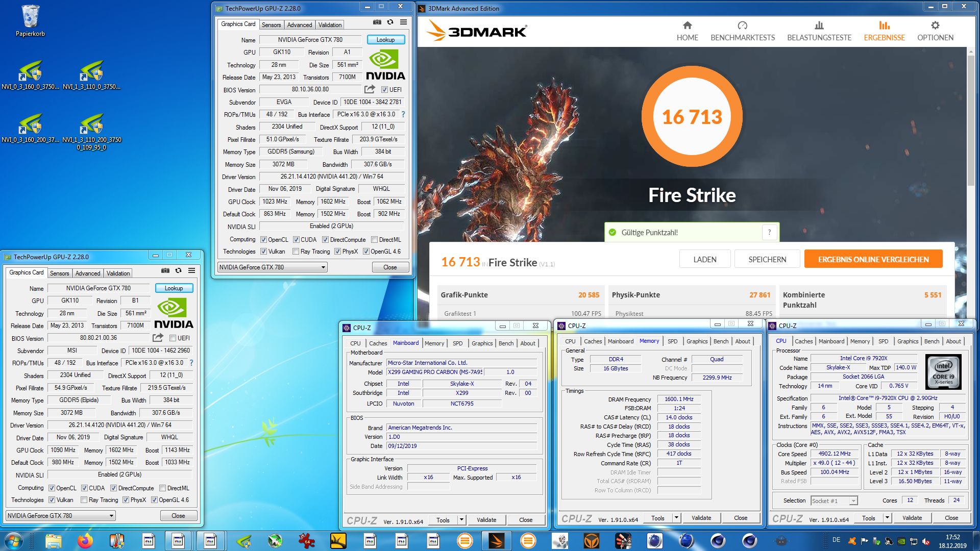The height and width of the screenshot is (551, 980).
Task: Click the DE language indicator in the taskbar
Action: [836, 539]
